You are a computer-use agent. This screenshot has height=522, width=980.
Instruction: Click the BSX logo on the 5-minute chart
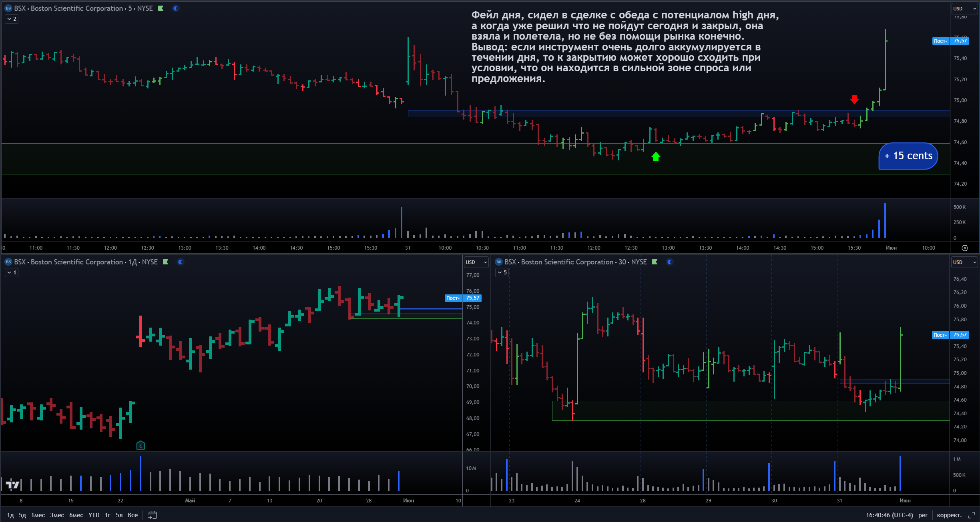(8, 8)
